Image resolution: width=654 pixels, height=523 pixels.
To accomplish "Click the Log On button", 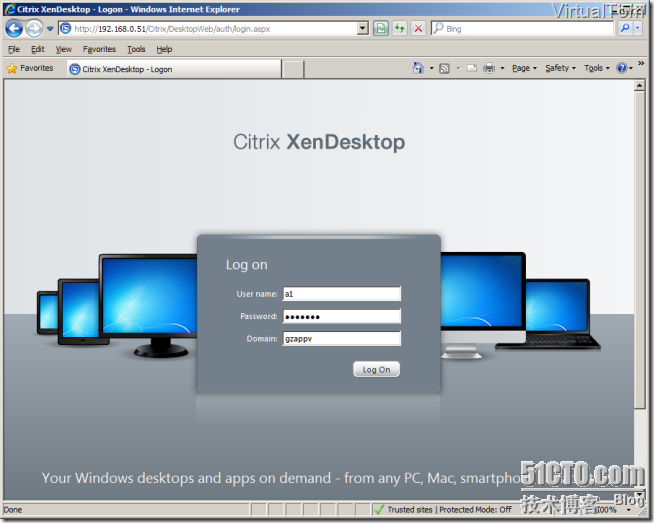I will [x=376, y=370].
